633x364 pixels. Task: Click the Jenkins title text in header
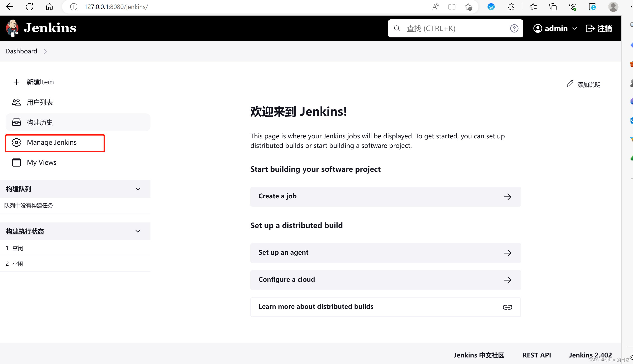click(x=50, y=28)
